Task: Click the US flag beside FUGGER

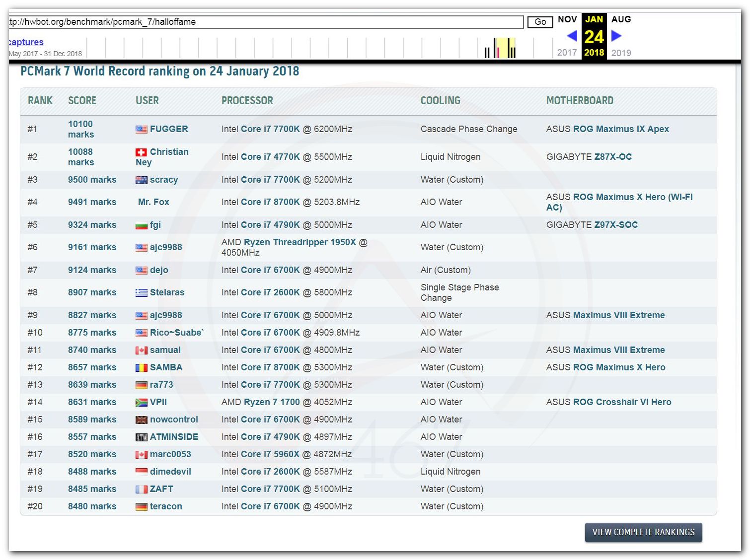Action: tap(141, 130)
